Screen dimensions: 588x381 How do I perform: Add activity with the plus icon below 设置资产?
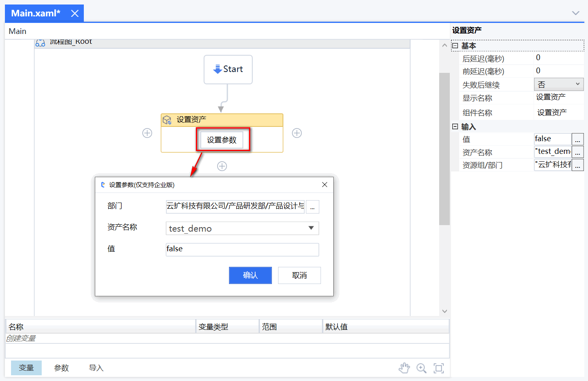point(222,166)
